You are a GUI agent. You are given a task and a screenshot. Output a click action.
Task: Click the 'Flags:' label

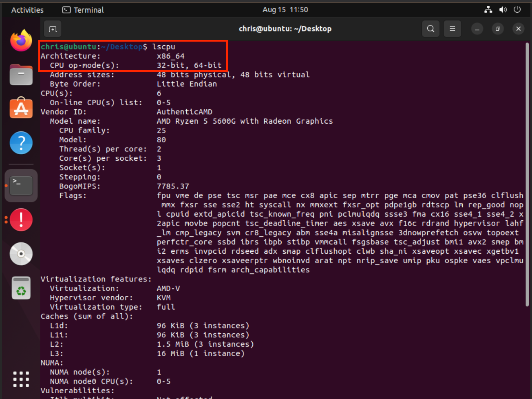[x=73, y=196]
